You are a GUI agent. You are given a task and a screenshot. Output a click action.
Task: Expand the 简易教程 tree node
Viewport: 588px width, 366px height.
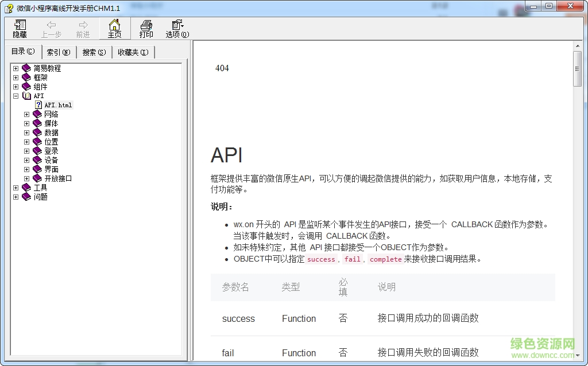point(16,68)
